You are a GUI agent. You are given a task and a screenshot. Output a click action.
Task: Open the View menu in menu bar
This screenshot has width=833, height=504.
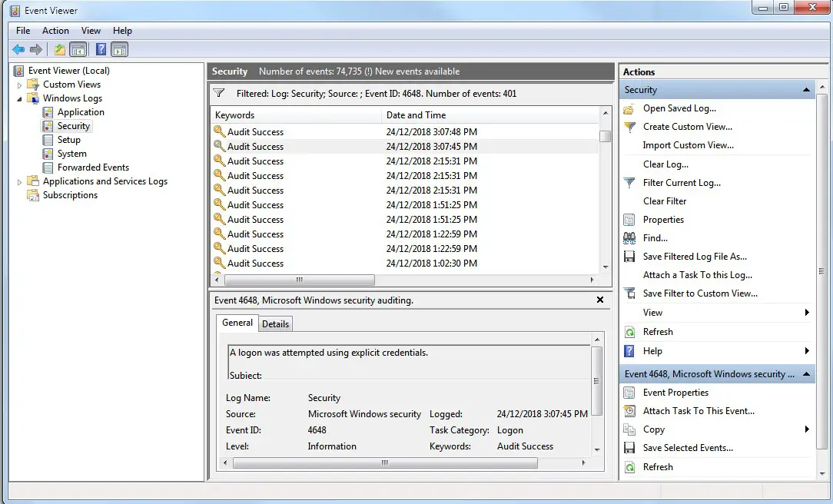tap(91, 31)
